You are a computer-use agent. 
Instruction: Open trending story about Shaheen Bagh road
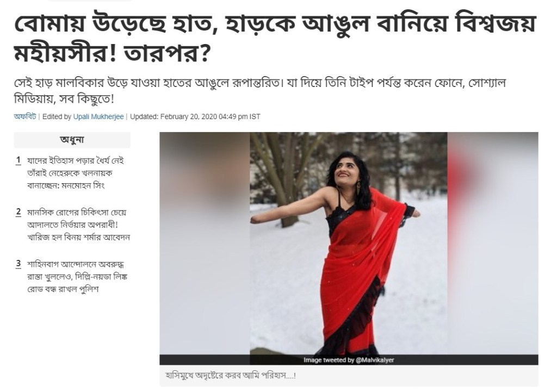77,277
